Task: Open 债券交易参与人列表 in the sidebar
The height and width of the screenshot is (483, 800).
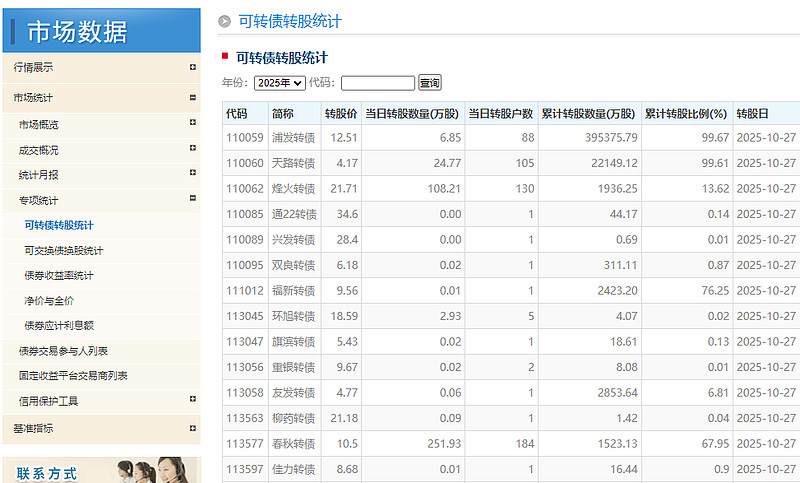Action: point(63,351)
